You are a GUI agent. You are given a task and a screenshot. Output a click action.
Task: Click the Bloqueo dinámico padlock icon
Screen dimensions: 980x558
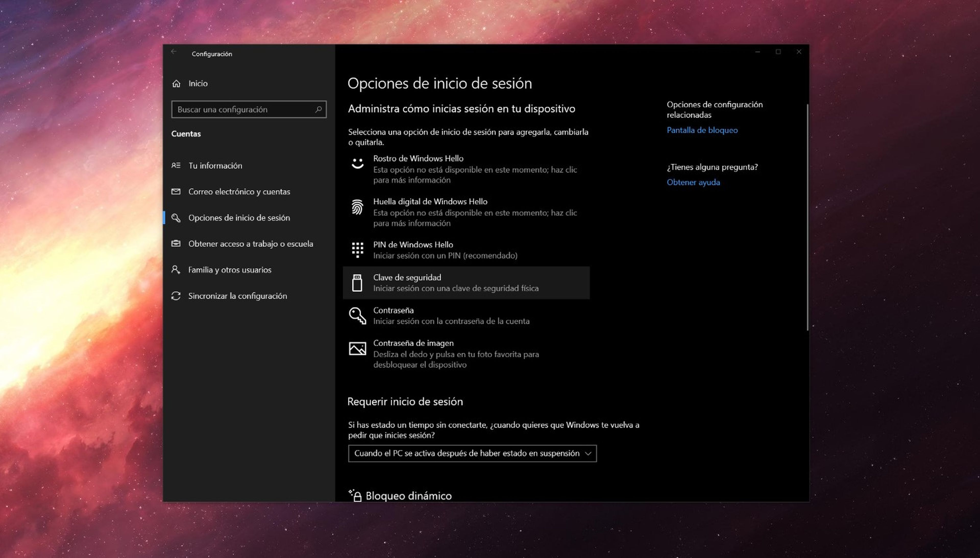click(355, 495)
